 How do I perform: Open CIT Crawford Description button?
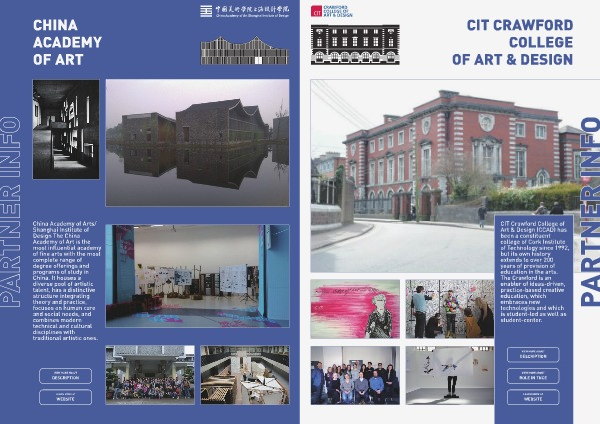point(532,355)
